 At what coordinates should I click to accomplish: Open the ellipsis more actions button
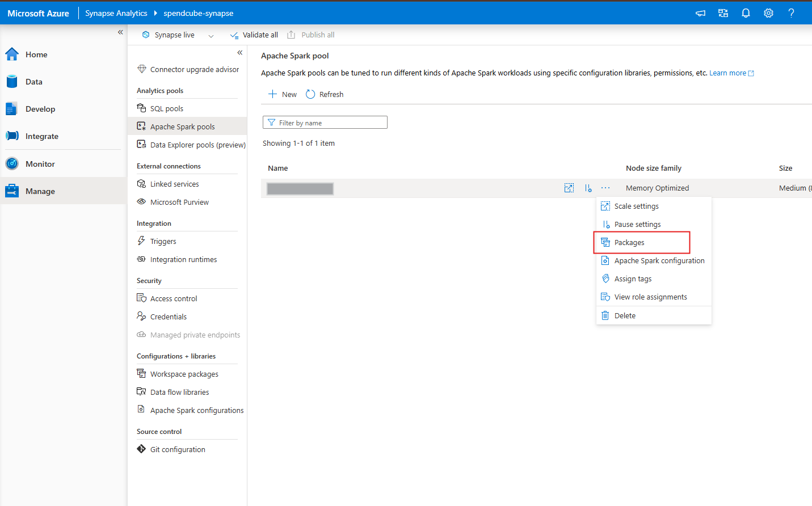click(605, 188)
